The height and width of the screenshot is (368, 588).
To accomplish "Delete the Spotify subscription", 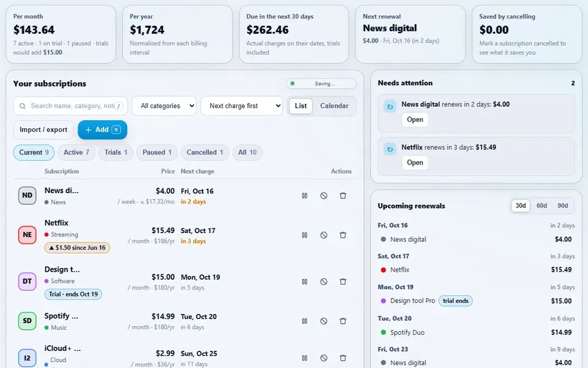I will coord(343,321).
